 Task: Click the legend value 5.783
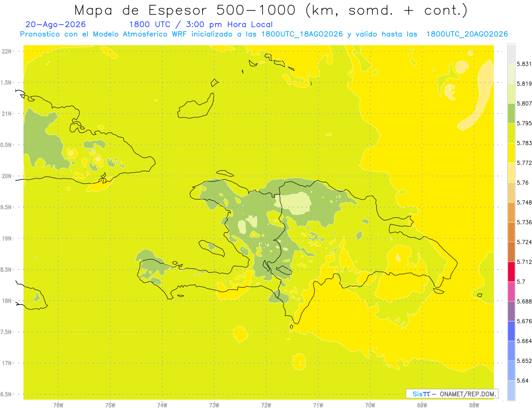coord(524,143)
